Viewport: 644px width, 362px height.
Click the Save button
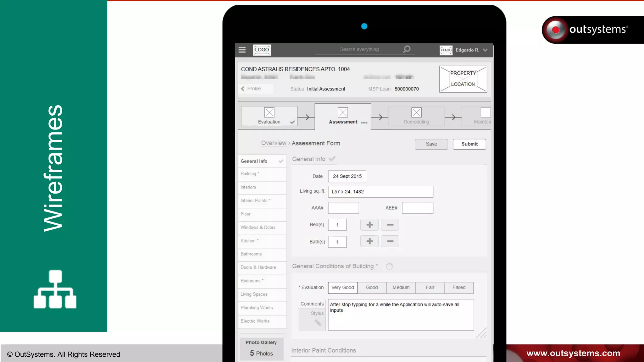[431, 144]
